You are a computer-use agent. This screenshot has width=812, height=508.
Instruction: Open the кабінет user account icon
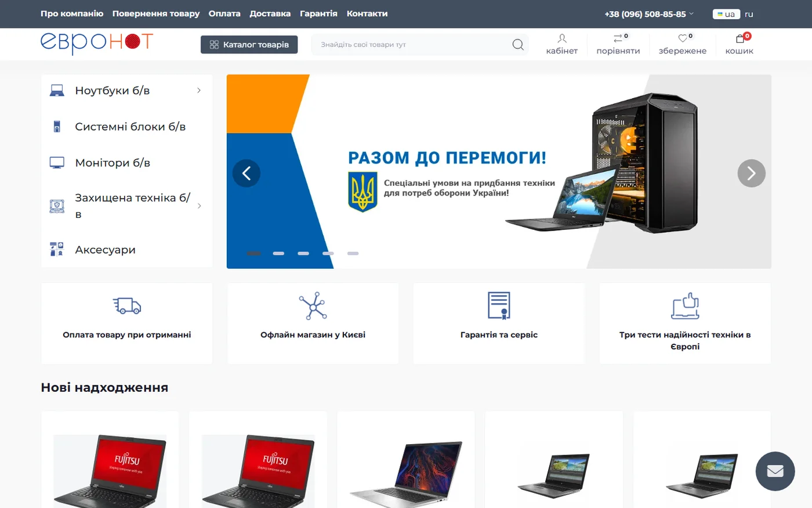tap(562, 38)
